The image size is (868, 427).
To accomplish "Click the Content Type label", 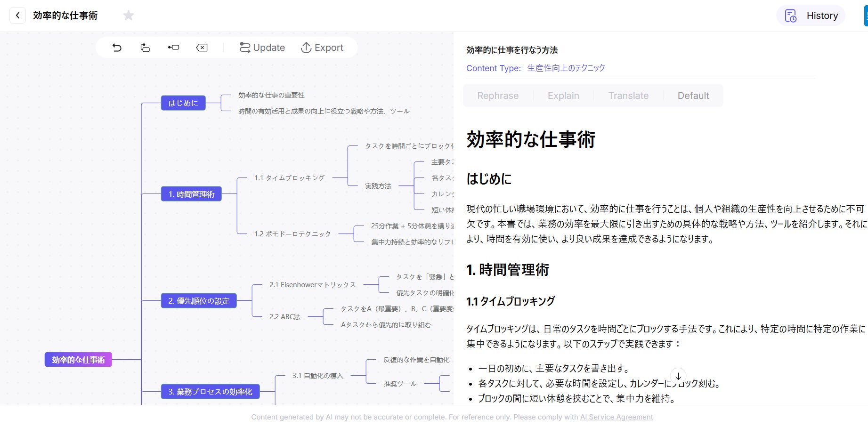I will point(494,68).
